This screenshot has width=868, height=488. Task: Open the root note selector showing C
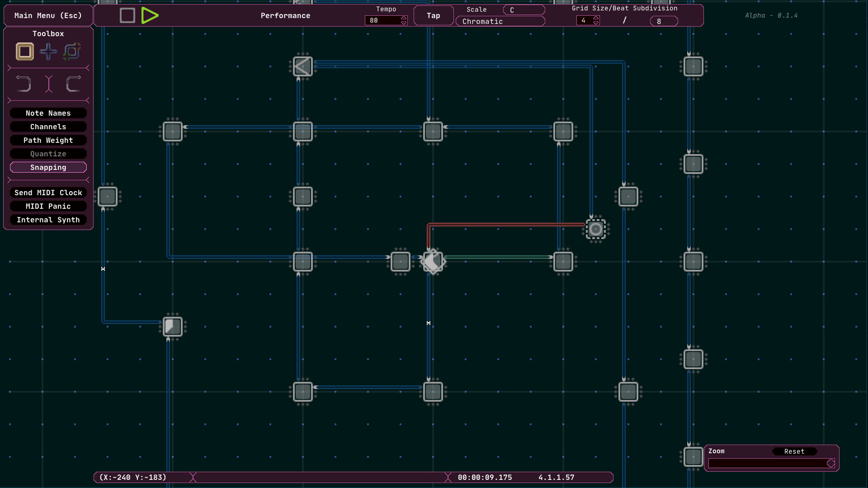pyautogui.click(x=524, y=9)
